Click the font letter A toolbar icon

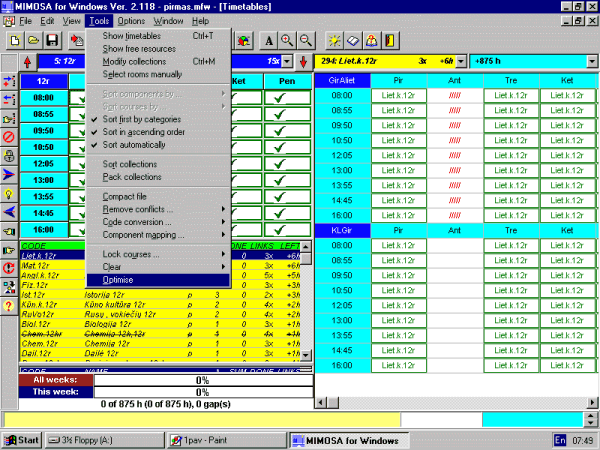point(269,40)
